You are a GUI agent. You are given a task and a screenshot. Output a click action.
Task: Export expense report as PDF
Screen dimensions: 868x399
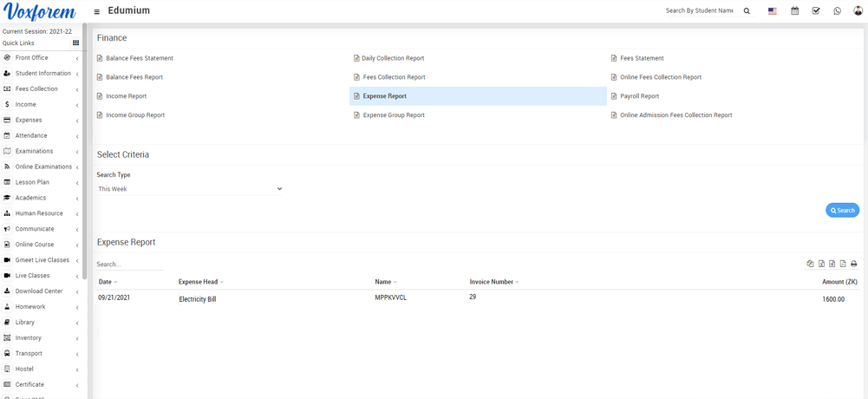843,264
